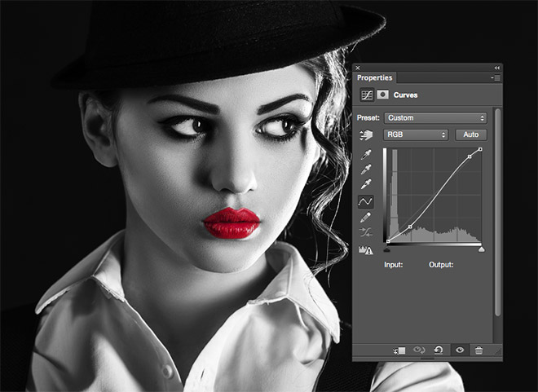This screenshot has height=392, width=538.
Task: Pick the white point eyedropper
Action: [x=366, y=184]
